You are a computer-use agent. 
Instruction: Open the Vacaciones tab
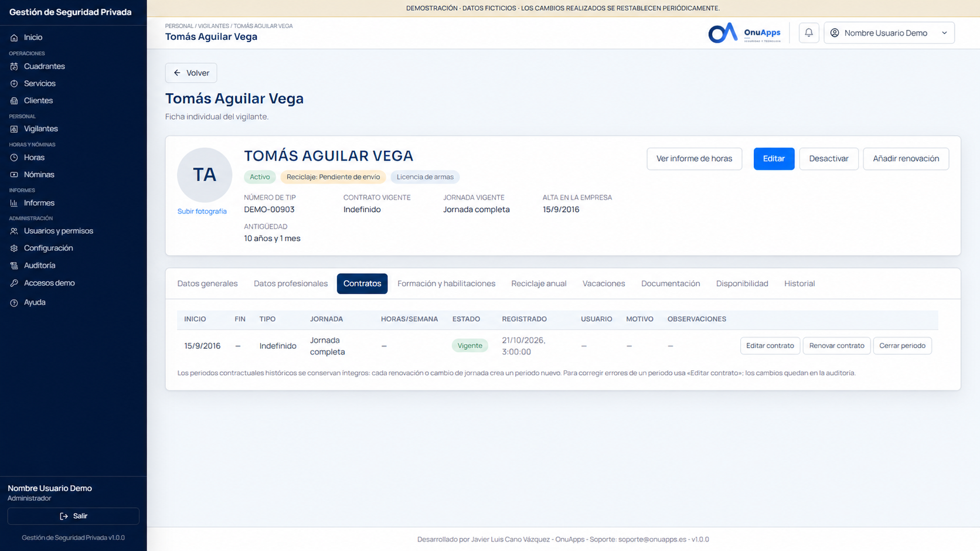pyautogui.click(x=604, y=284)
